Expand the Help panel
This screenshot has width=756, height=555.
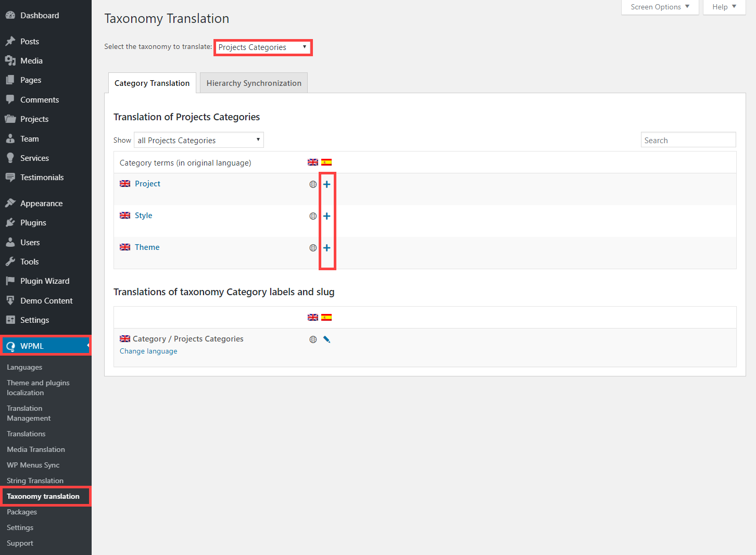[x=724, y=7]
